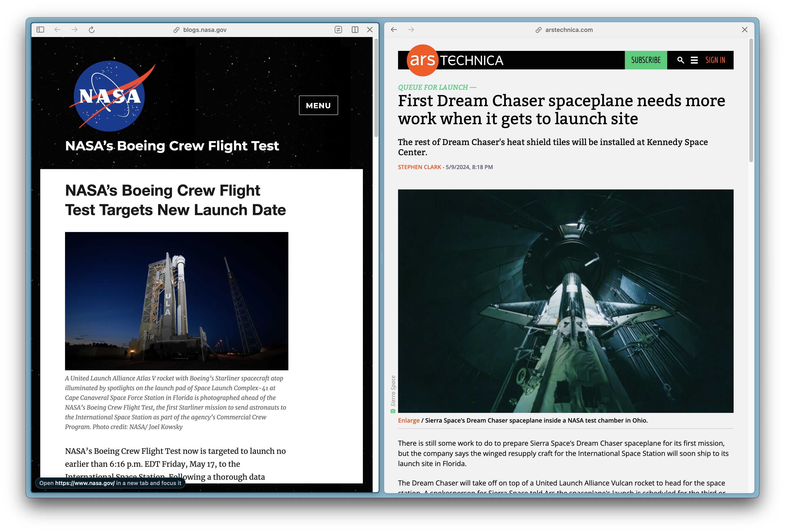Reload the blogs.nasa.gov page
The width and height of the screenshot is (785, 532).
[92, 30]
